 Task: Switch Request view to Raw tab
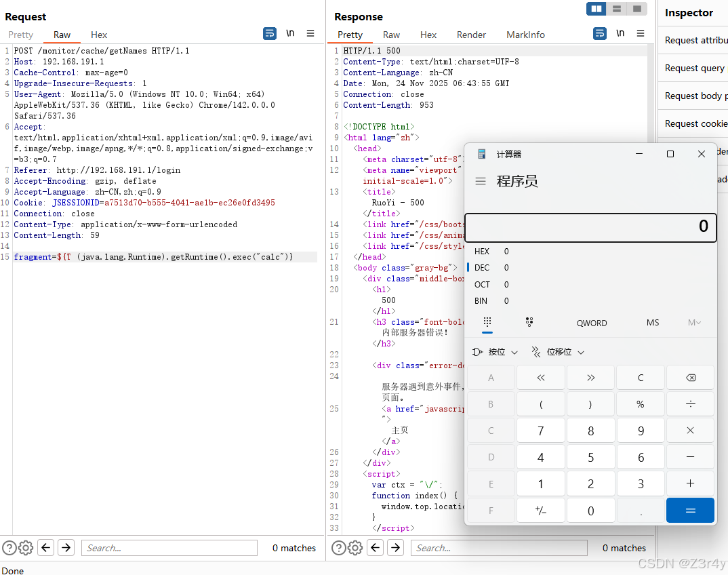tap(62, 35)
